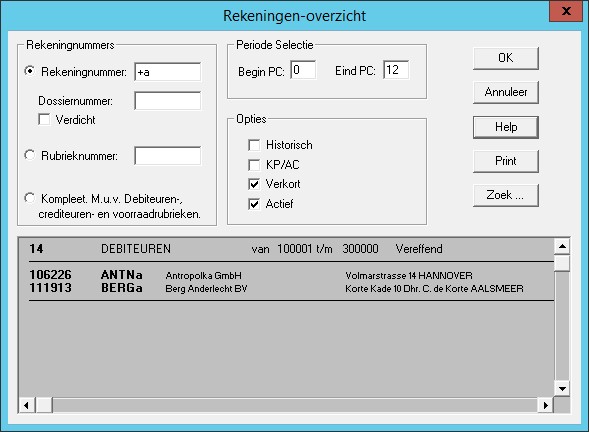Focus the Rekeningnummer input field
This screenshot has width=589, height=432.
tap(168, 72)
